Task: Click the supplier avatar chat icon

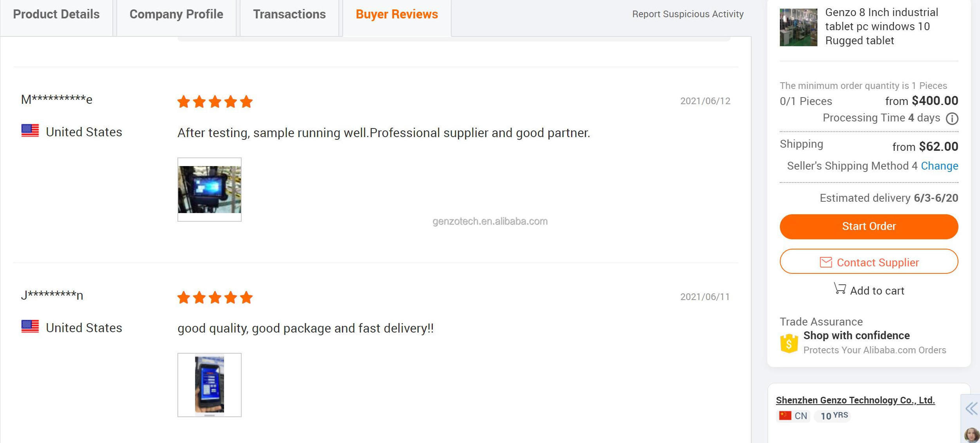Action: click(972, 435)
